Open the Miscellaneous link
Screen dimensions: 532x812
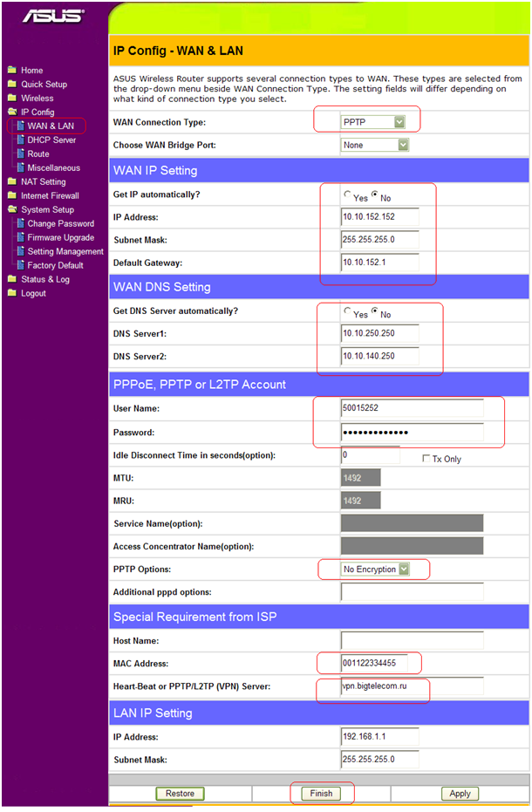54,168
